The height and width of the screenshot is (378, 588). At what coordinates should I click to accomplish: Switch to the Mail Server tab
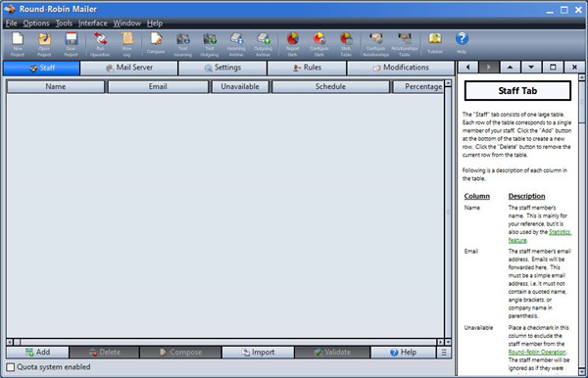coord(129,68)
